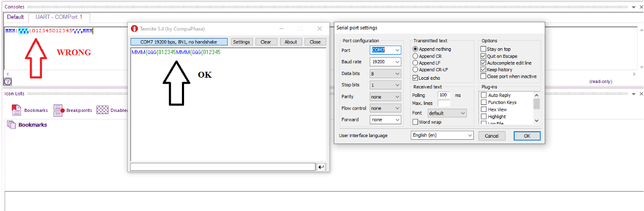This screenshot has width=644, height=211.
Task: Click the Bookmarks tree node icon
Action: 11,125
